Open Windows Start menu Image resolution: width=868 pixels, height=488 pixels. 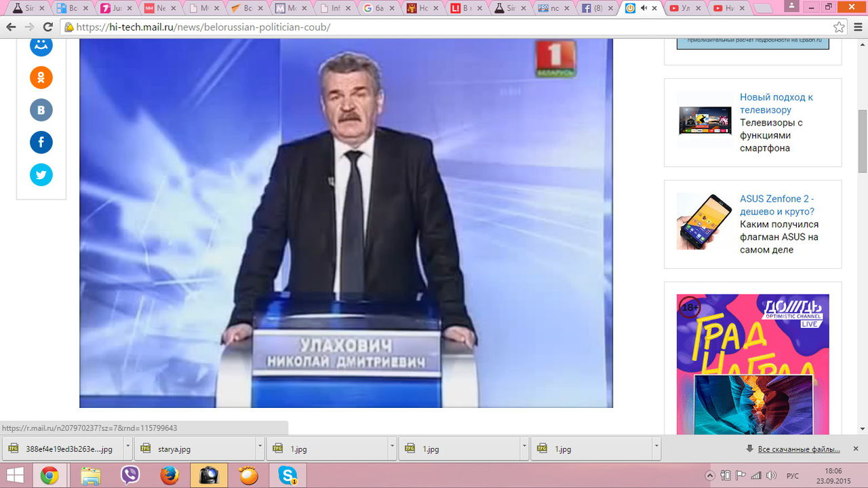tap(14, 475)
